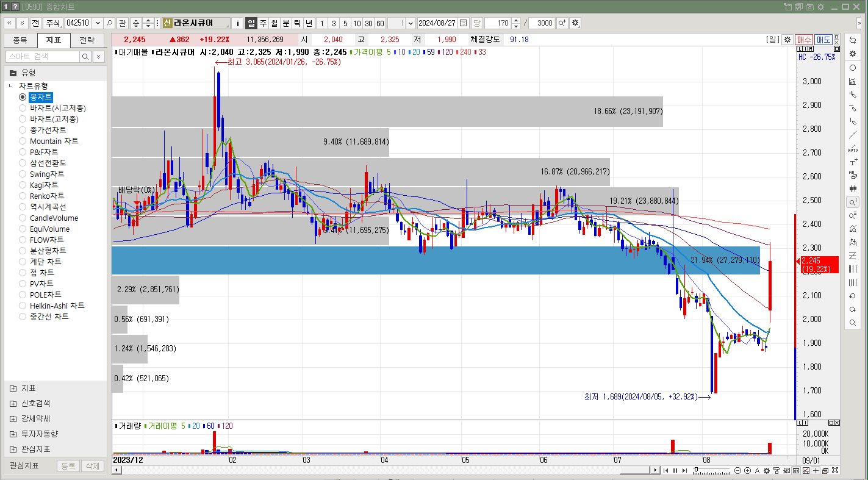Select the horizontal line pencil tool

[853, 108]
